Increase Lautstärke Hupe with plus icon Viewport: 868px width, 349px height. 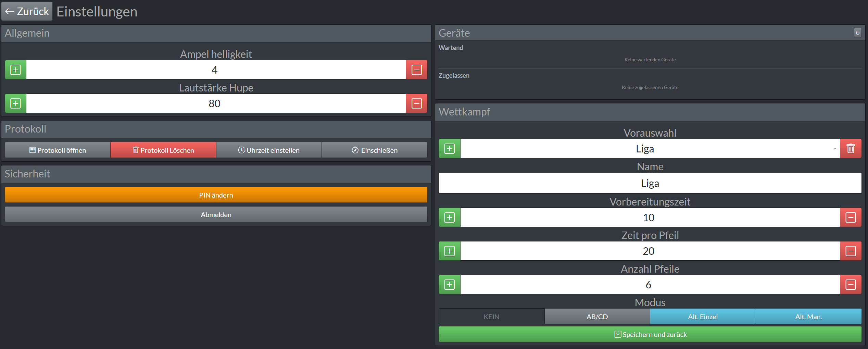pyautogui.click(x=16, y=103)
